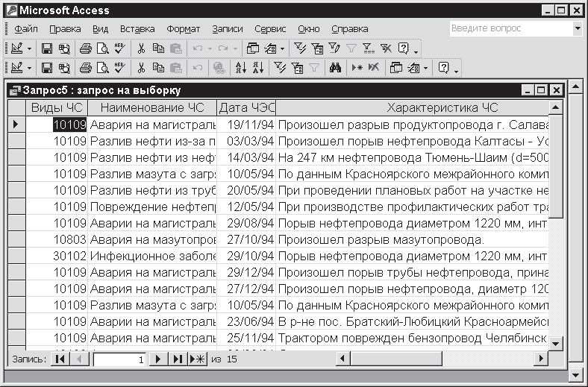Open the Сервис menu
This screenshot has width=588, height=387.
point(269,29)
